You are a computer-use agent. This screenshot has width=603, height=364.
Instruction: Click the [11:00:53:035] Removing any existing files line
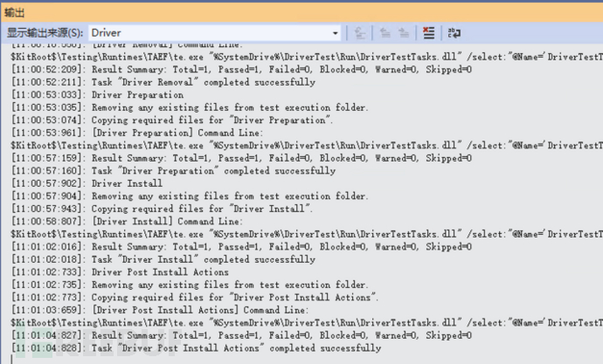(x=190, y=107)
